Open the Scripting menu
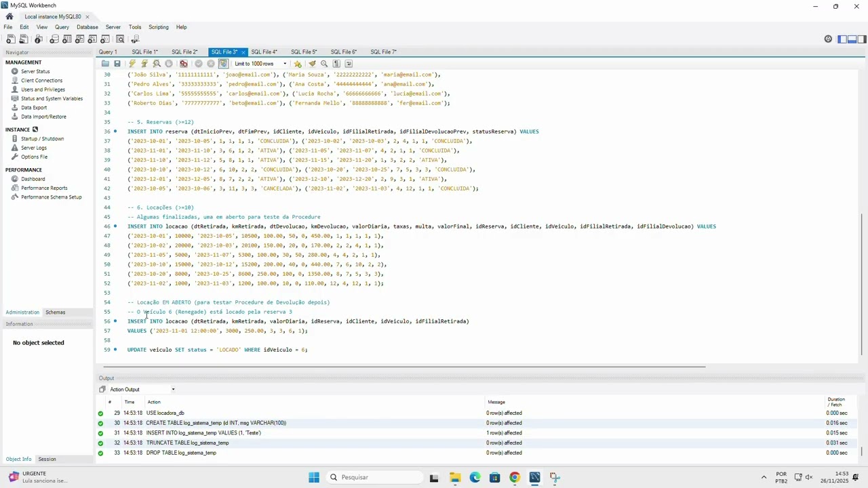The width and height of the screenshot is (868, 488). tap(159, 27)
